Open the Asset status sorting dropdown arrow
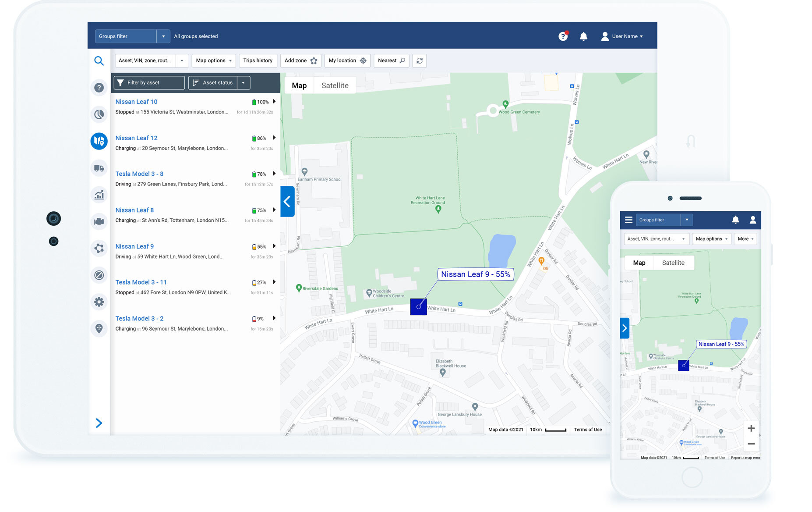This screenshot has width=812, height=512. [x=243, y=82]
